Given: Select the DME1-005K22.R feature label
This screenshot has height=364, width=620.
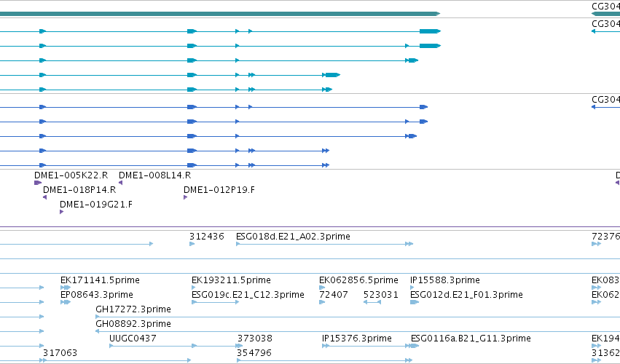Looking at the screenshot, I should click(x=71, y=175).
